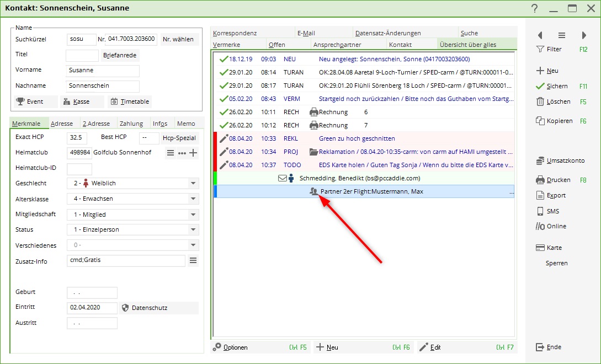Open the Drucken printer function
Viewport: 601px width, 364px height.
coord(540,180)
